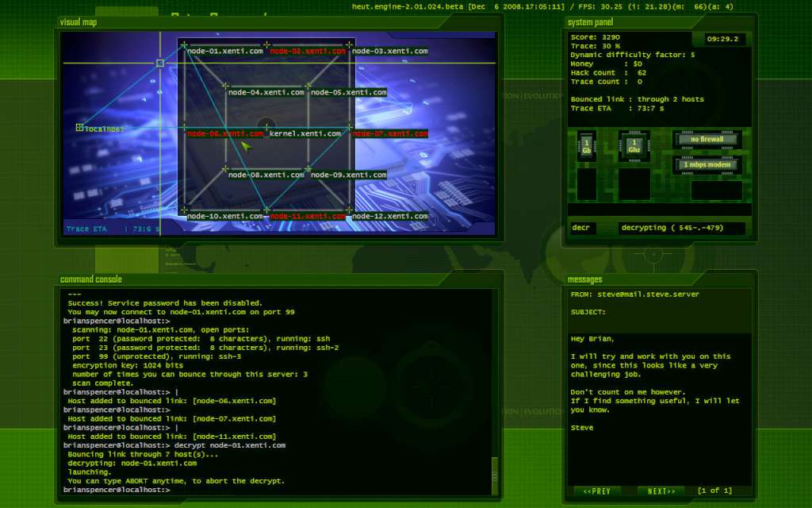Click the 09:29.2 mission timer
The width and height of the screenshot is (812, 508).
pyautogui.click(x=725, y=37)
